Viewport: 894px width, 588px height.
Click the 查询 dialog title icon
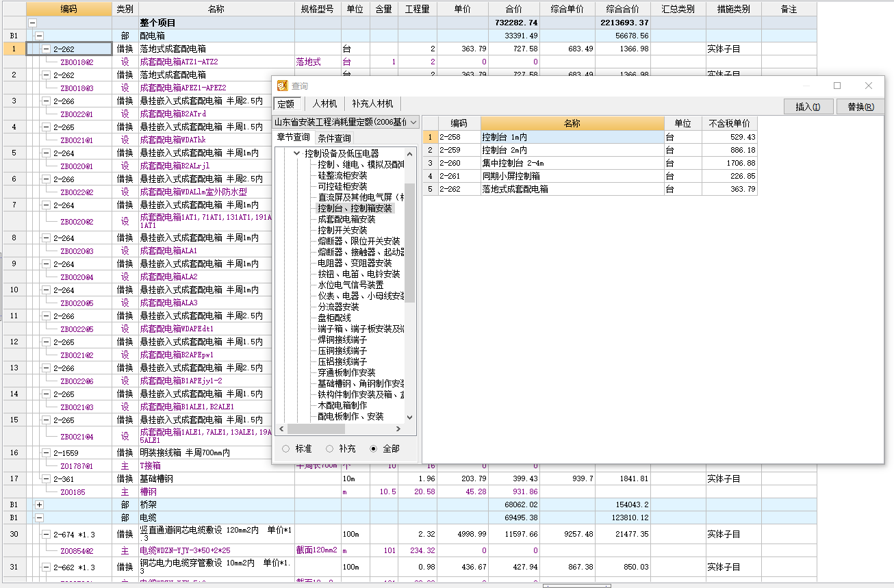click(282, 86)
